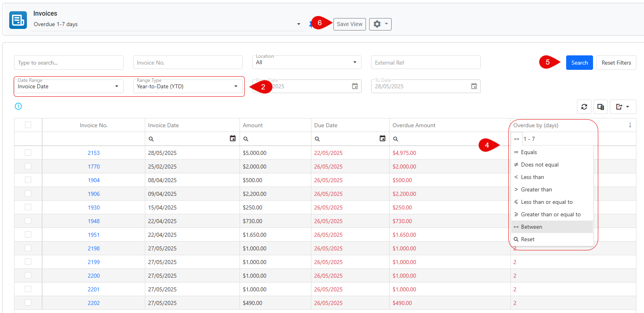Click the Amount column search icon
This screenshot has width=644, height=313.
246,139
